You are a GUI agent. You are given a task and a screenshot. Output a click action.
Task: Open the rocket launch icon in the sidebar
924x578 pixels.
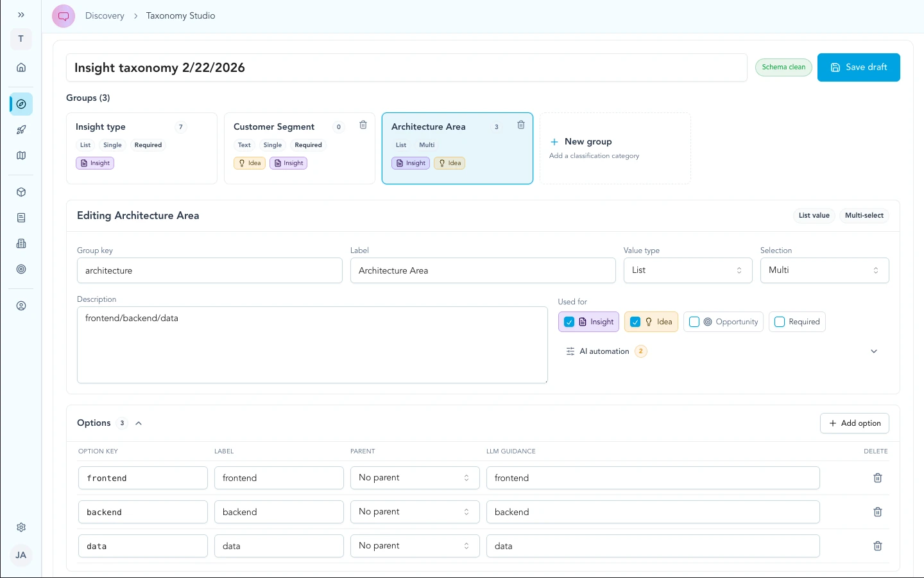21,130
